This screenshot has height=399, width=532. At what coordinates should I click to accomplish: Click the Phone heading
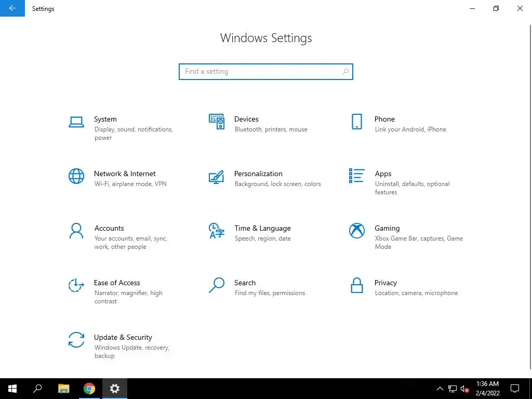pos(384,119)
